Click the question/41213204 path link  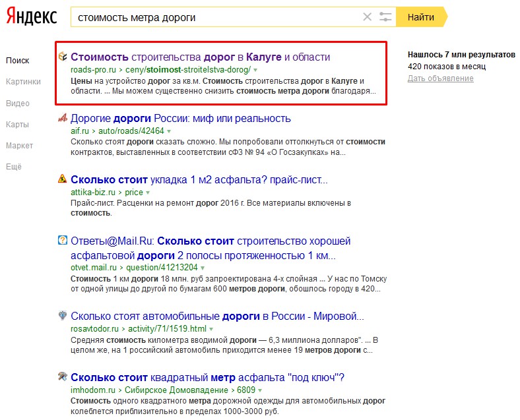pyautogui.click(x=162, y=268)
